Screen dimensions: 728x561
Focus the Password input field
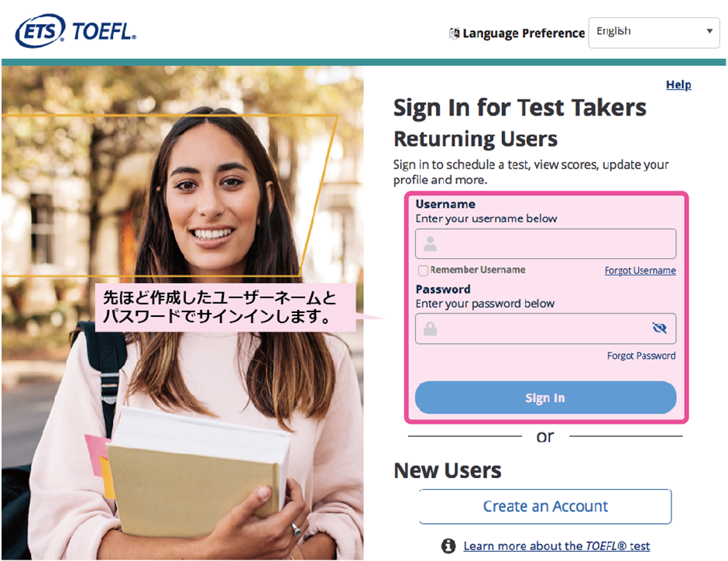[x=545, y=329]
